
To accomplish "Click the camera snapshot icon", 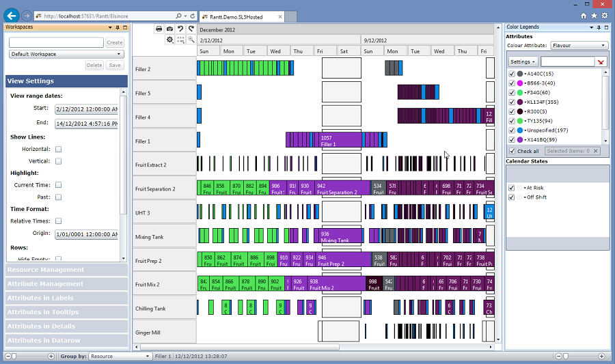I will click(170, 29).
